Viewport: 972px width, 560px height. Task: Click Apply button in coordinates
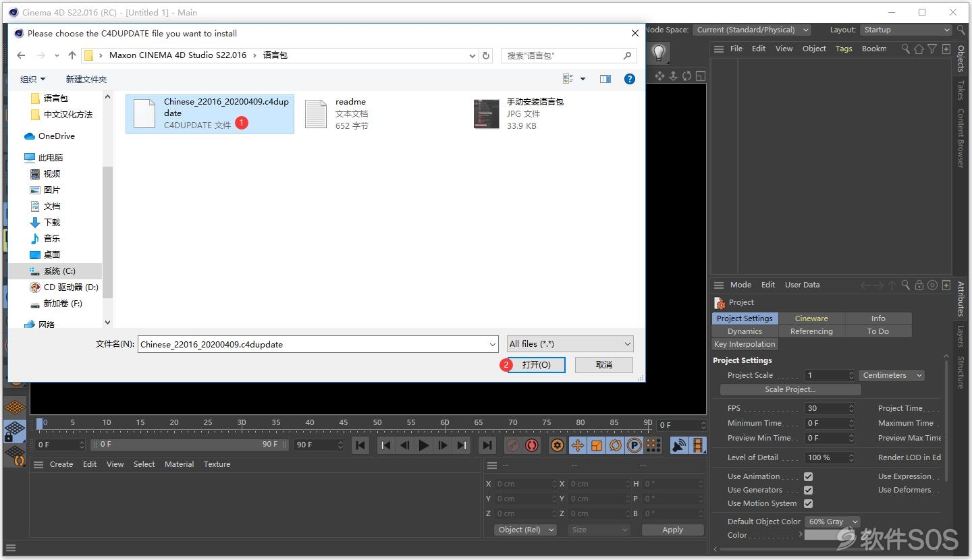click(x=672, y=530)
